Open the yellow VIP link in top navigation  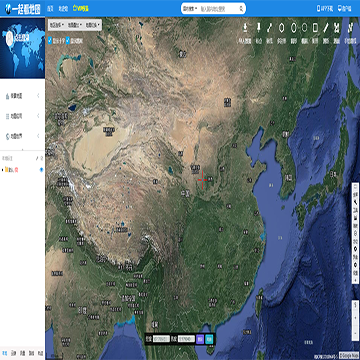[81, 9]
